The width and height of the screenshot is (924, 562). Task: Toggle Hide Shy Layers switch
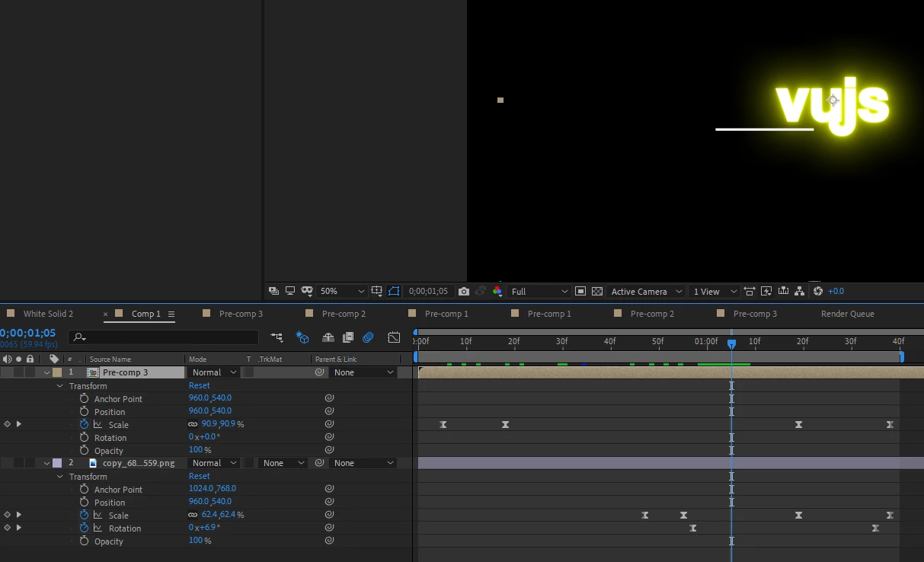(x=328, y=337)
